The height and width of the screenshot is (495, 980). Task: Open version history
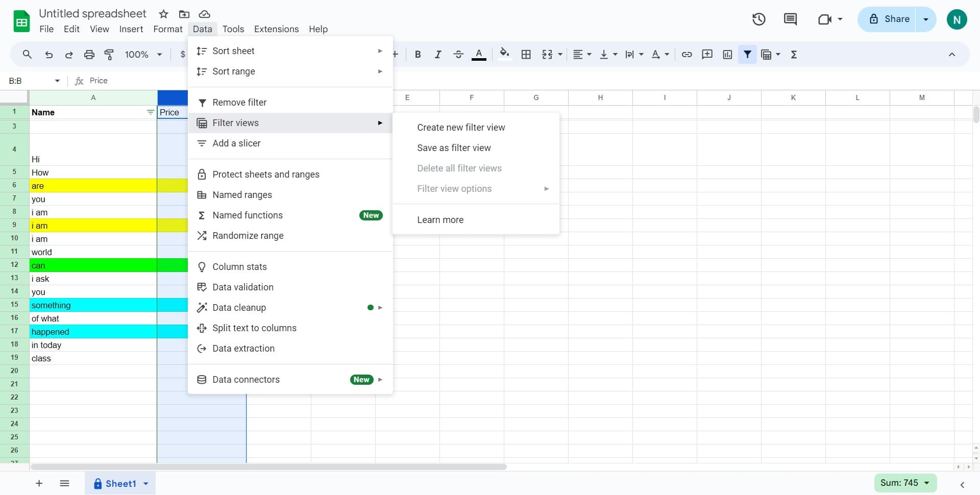click(759, 19)
